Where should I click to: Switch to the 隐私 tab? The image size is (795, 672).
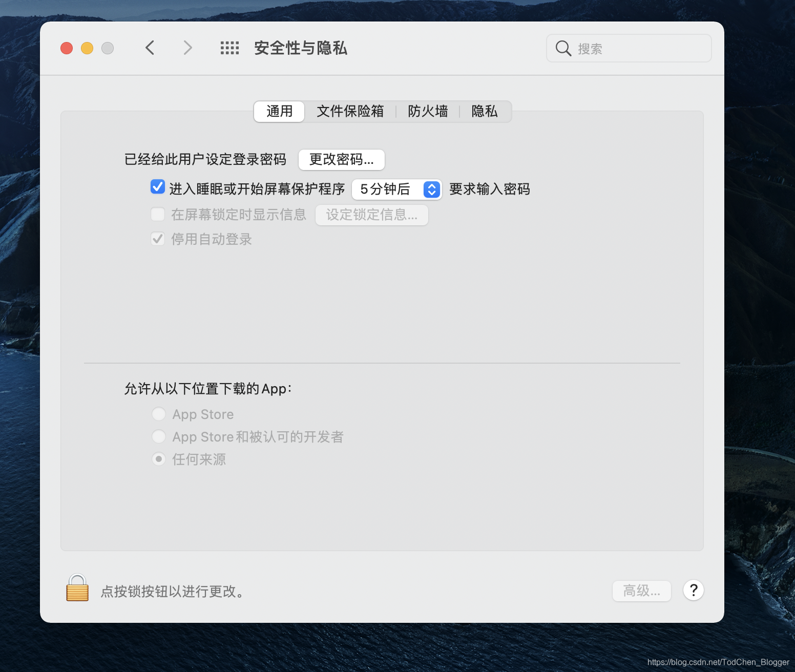[x=485, y=111]
